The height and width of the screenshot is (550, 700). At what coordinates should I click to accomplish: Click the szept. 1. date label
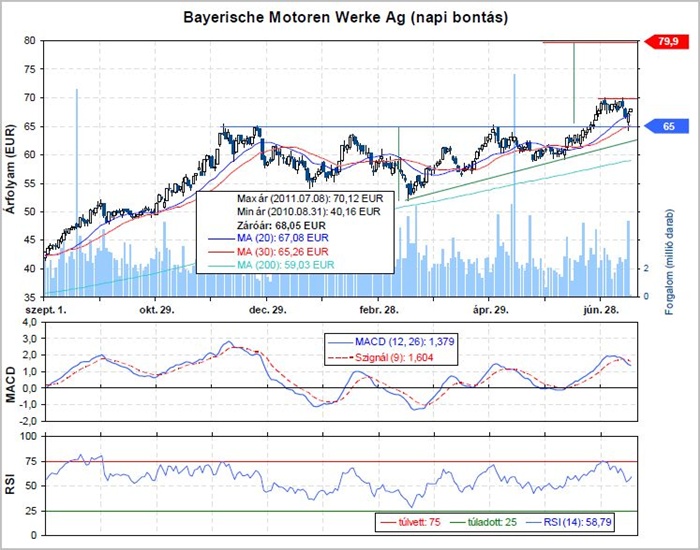tap(47, 310)
